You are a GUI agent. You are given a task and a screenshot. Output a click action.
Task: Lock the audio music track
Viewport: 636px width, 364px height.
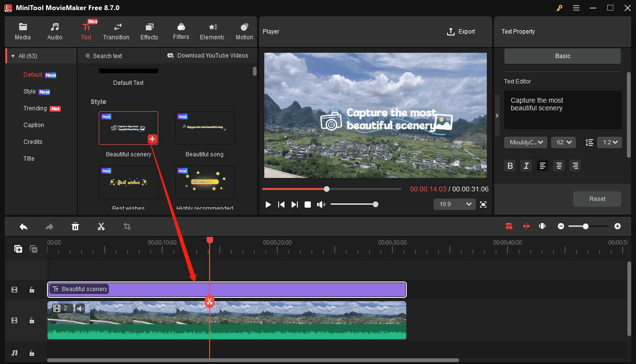[32, 353]
